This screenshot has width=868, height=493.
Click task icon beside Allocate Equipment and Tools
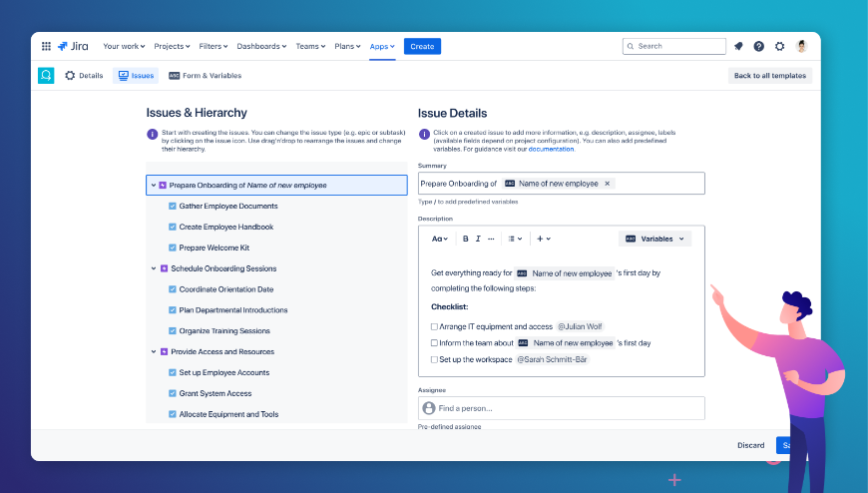(x=173, y=414)
